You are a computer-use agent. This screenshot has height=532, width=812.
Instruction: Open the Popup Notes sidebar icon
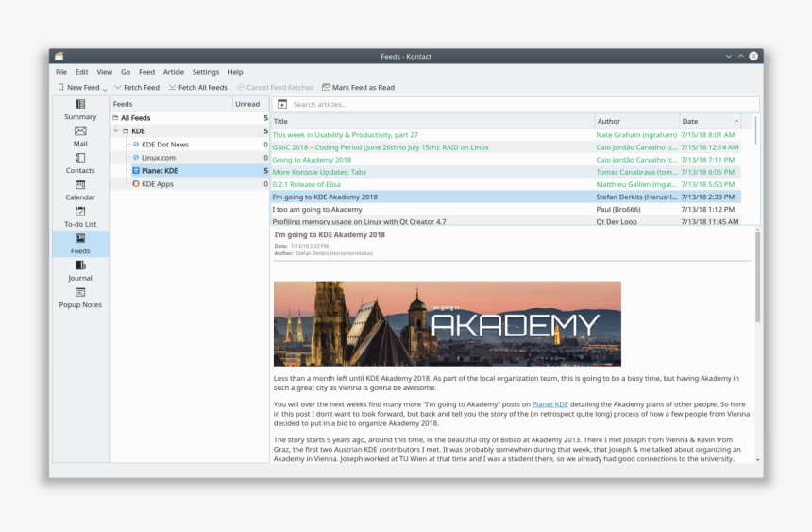pos(80,299)
